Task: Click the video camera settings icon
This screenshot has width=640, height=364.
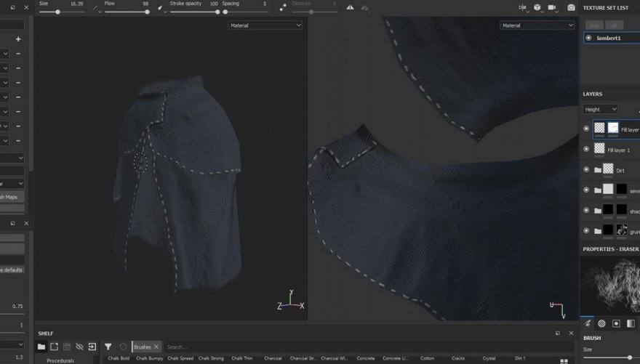Action: [552, 7]
